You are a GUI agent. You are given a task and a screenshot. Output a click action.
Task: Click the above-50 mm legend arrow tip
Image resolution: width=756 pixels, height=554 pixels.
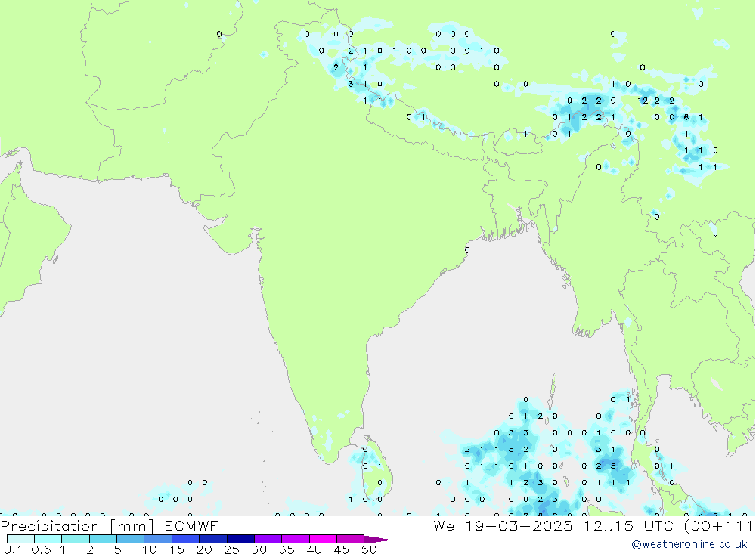point(379,540)
